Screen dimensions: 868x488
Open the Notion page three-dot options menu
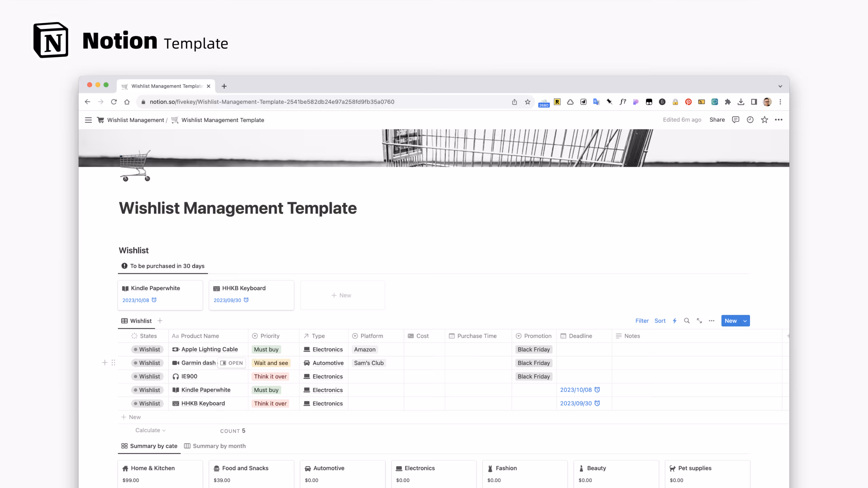pos(778,120)
